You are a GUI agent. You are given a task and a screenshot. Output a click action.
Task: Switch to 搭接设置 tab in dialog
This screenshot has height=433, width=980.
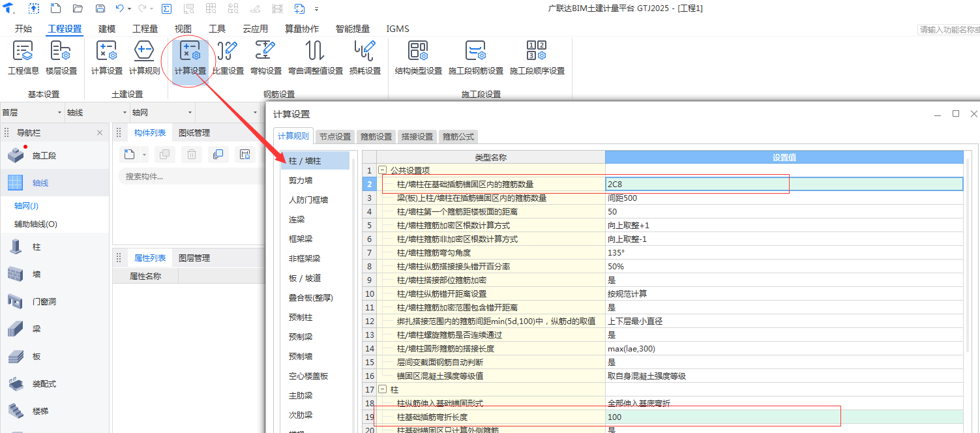[417, 137]
